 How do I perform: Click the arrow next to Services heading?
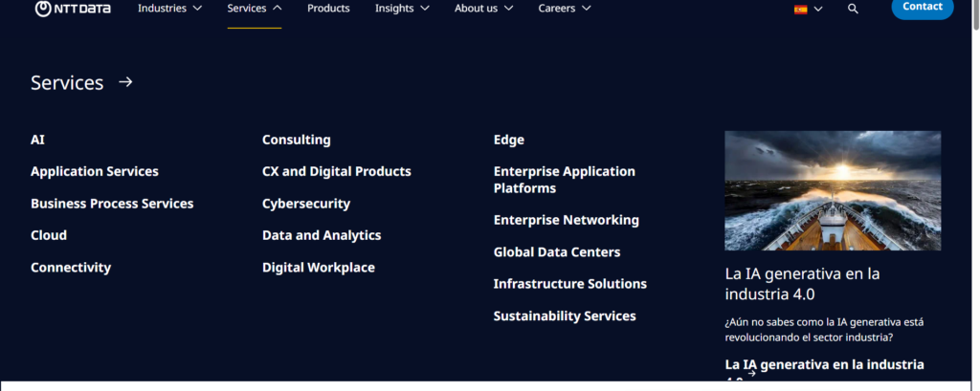pos(125,82)
